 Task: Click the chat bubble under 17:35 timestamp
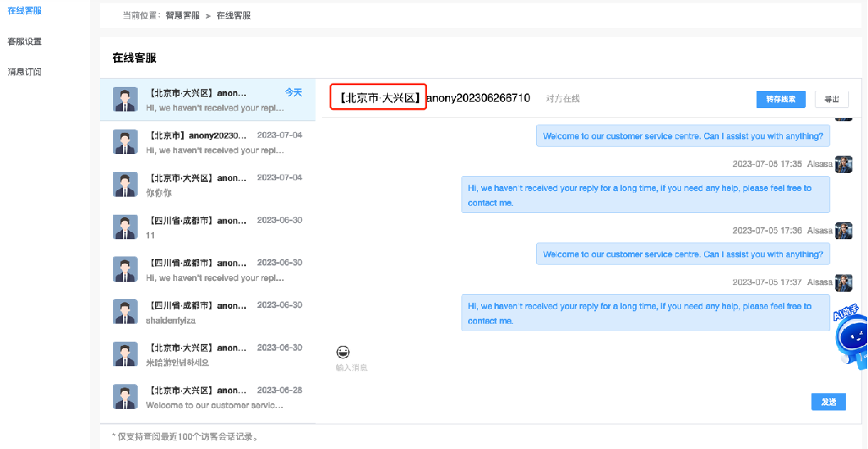645,195
